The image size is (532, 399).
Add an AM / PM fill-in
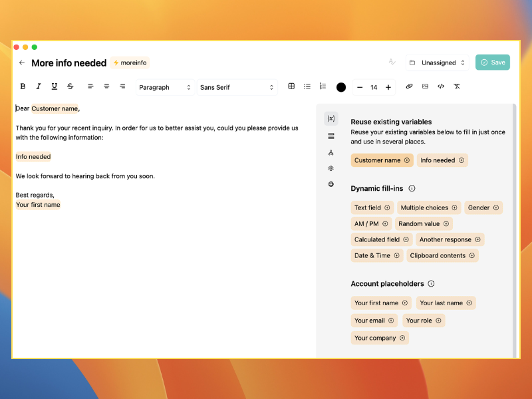[371, 223]
